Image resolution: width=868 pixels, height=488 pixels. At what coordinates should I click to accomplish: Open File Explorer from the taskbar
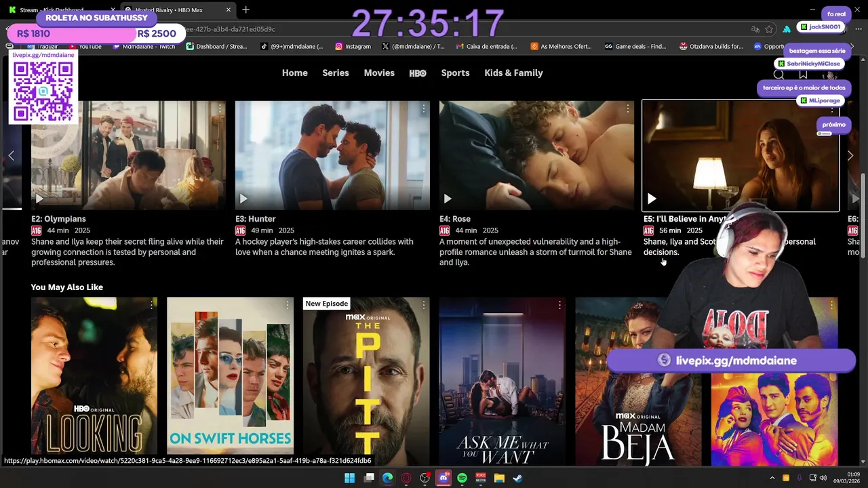click(x=499, y=478)
